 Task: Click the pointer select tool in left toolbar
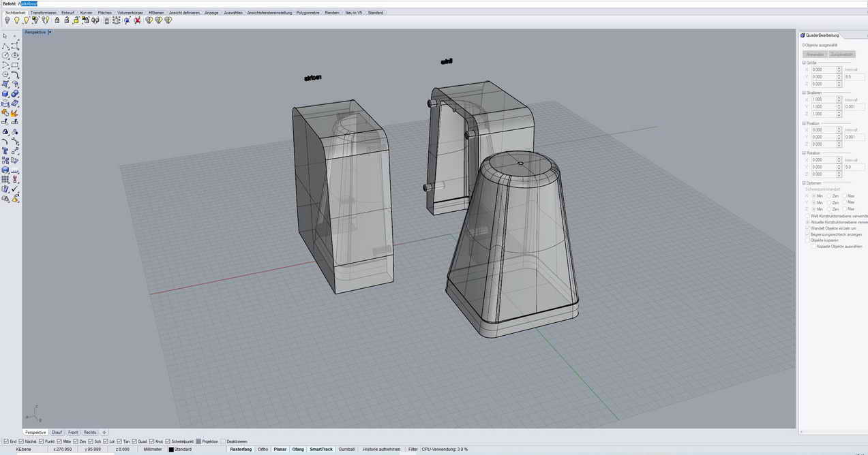pyautogui.click(x=5, y=36)
